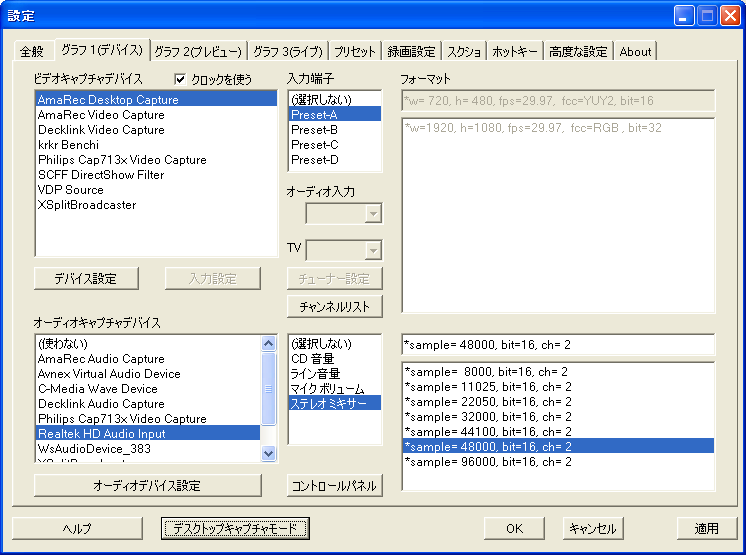Click the ヘルプ button
This screenshot has width=746, height=555.
coord(77,528)
